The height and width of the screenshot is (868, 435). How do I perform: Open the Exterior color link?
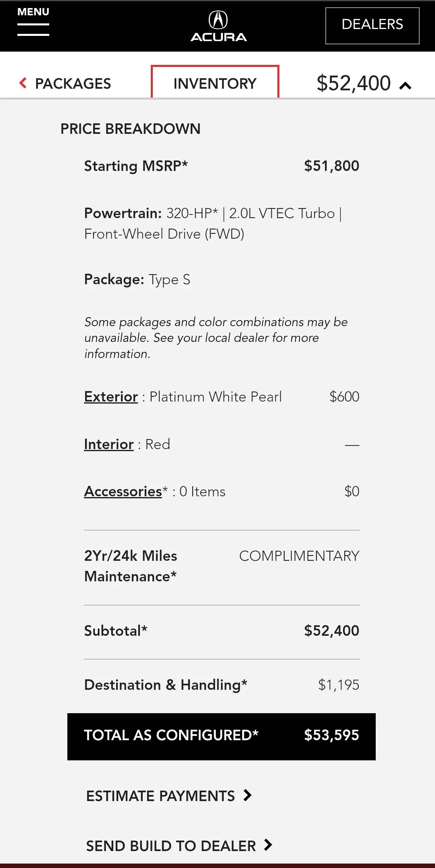(x=111, y=397)
